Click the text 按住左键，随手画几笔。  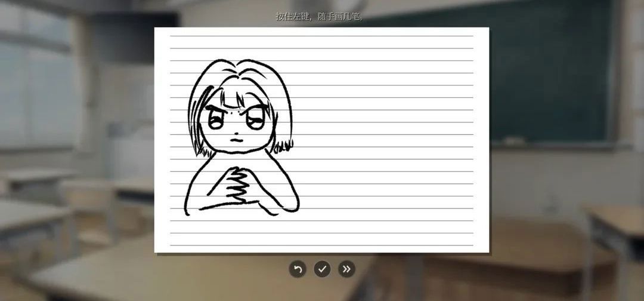pos(320,17)
